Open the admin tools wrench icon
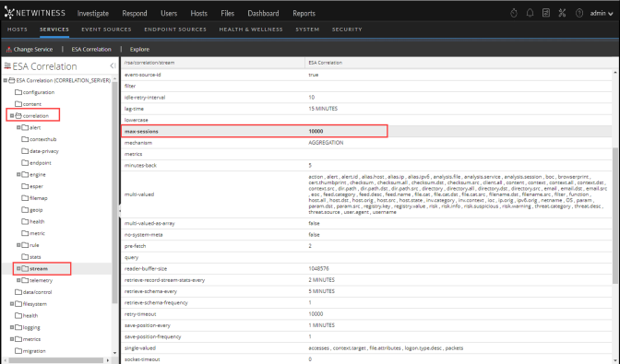This screenshot has height=364, width=620. point(562,13)
